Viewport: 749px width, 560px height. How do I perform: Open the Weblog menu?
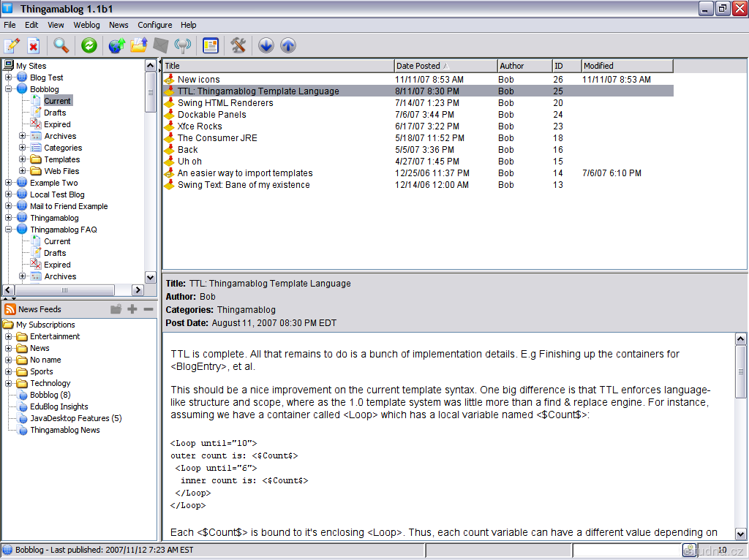(x=86, y=25)
